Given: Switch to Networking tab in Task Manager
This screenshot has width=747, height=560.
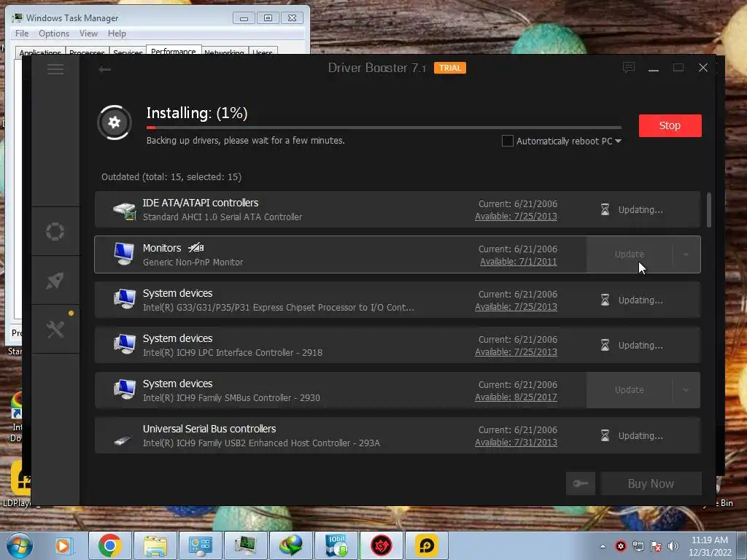Looking at the screenshot, I should pos(224,52).
